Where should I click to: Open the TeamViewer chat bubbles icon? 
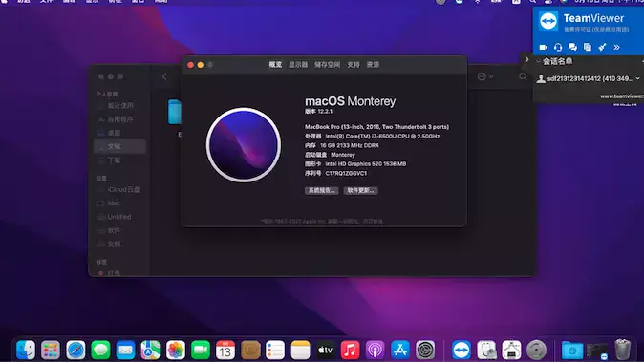pyautogui.click(x=572, y=47)
